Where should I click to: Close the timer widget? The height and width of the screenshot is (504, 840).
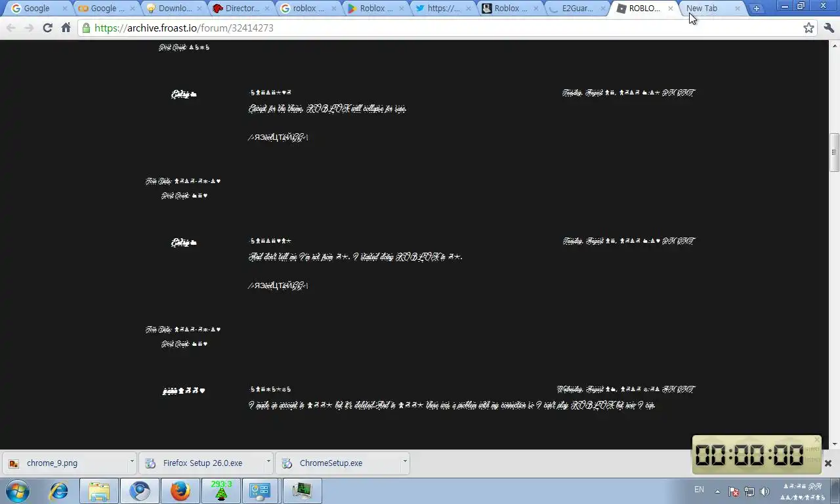817,440
